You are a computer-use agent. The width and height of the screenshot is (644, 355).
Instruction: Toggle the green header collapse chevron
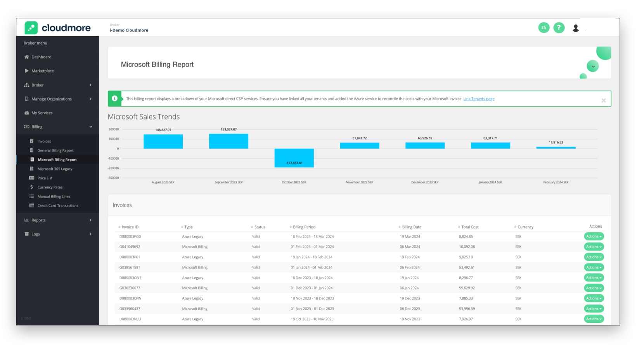click(x=592, y=66)
